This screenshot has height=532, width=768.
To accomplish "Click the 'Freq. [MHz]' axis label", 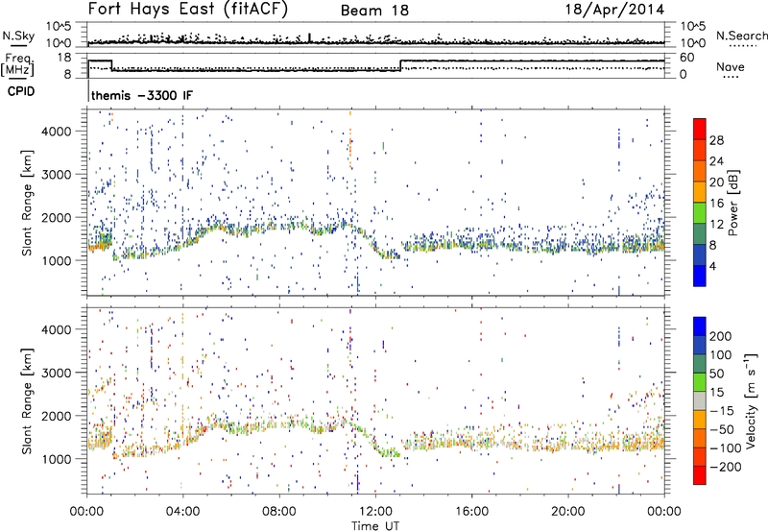I will tap(18, 65).
